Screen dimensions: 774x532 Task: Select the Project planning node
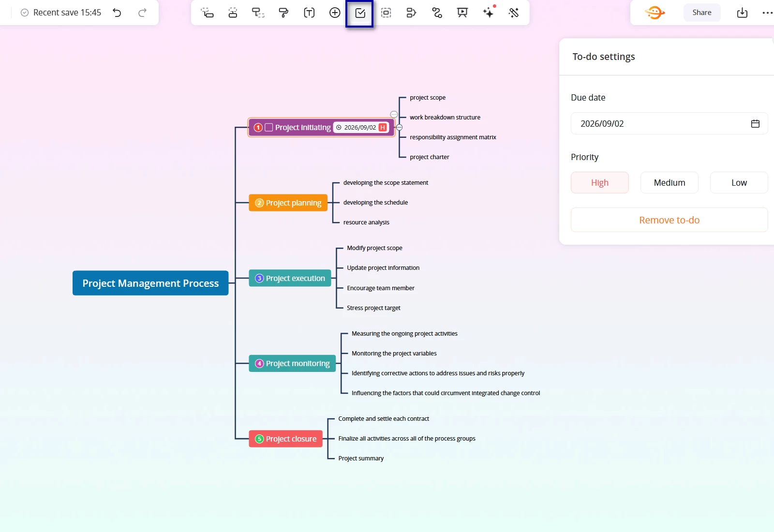click(x=288, y=203)
